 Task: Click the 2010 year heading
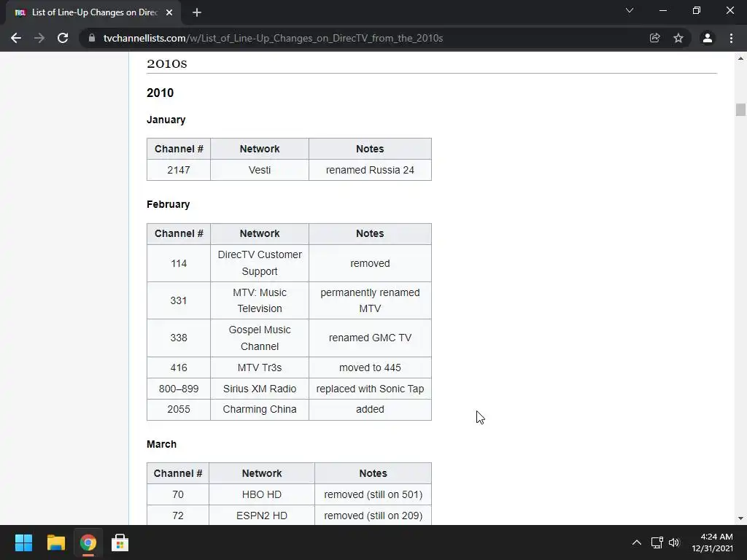[160, 93]
